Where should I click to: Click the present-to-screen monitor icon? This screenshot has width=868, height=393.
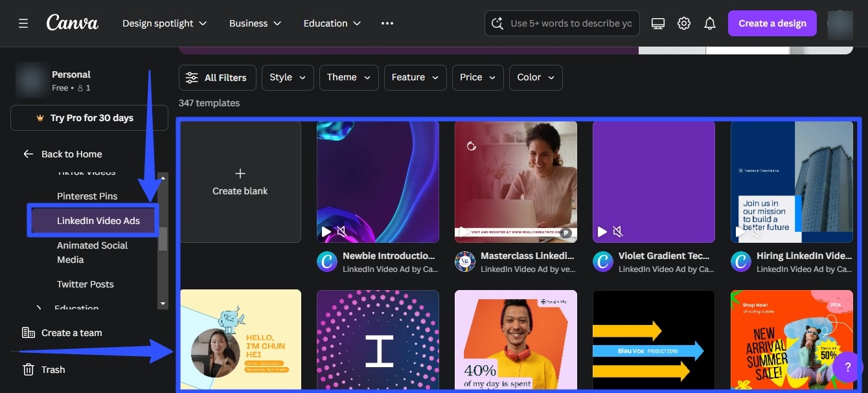[658, 23]
